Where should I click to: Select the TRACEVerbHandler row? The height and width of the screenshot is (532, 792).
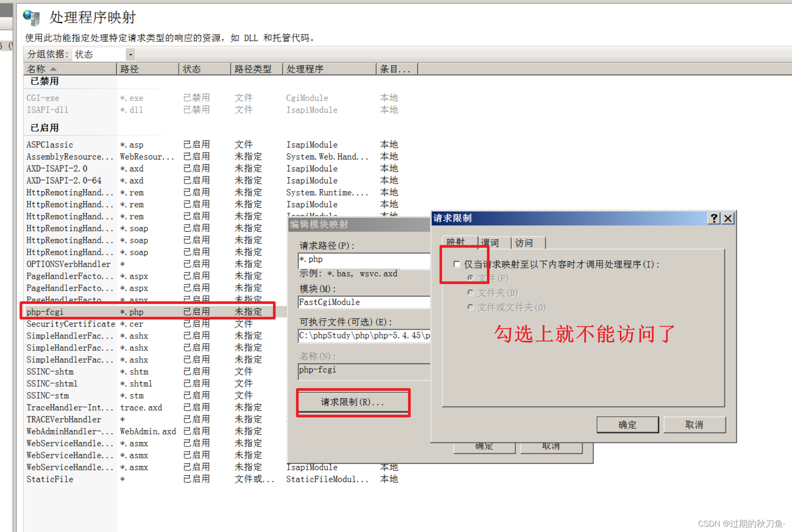pos(155,420)
